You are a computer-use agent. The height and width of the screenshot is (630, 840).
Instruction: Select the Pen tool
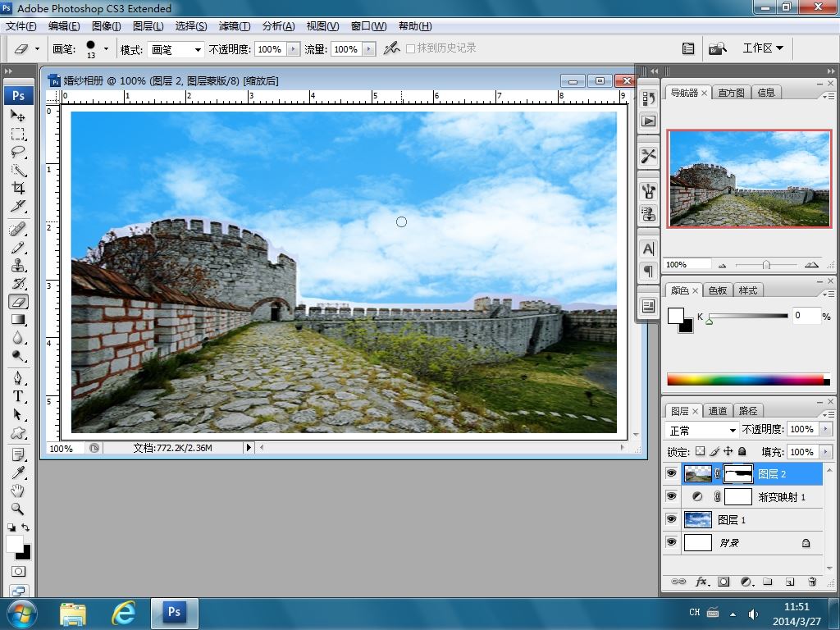(18, 378)
